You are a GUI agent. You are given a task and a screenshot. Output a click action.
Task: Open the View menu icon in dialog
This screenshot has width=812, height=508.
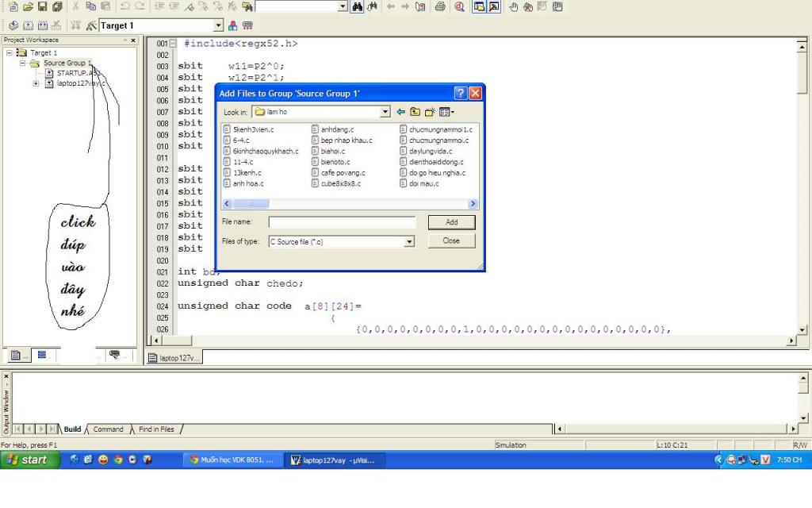(446, 112)
